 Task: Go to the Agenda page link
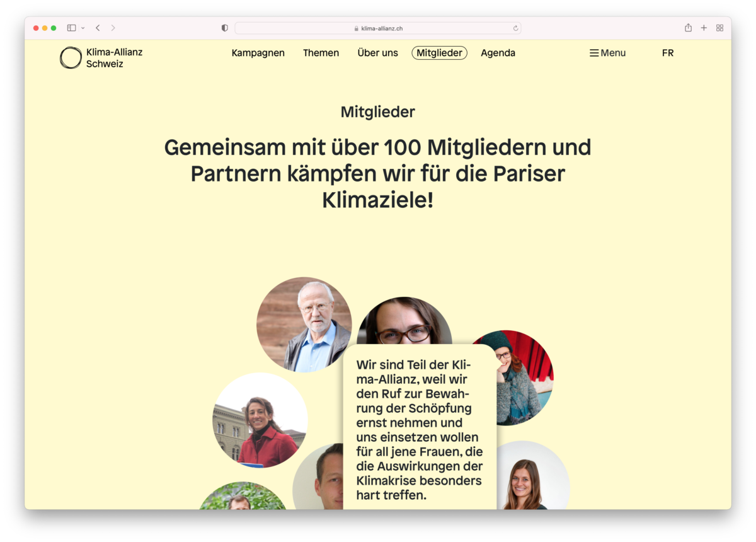[498, 53]
